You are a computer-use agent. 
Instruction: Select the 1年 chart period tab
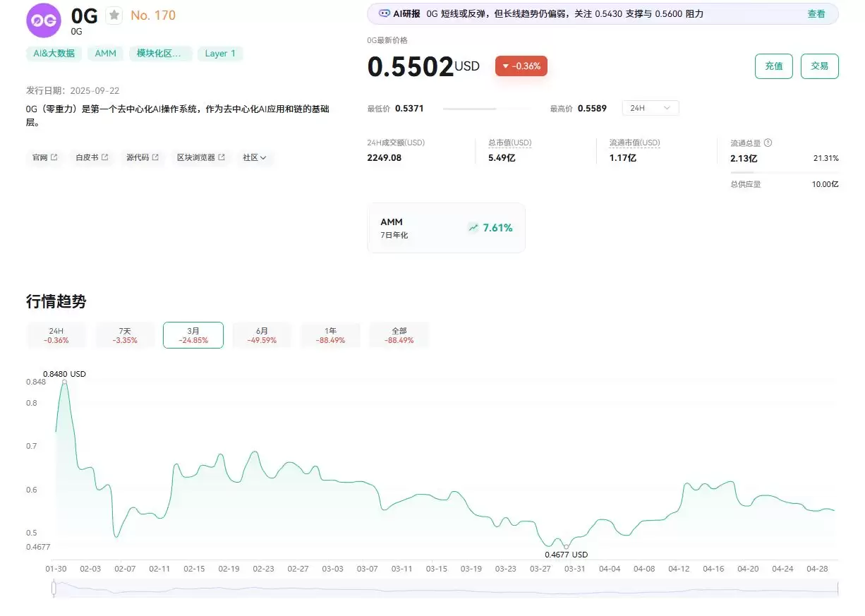pyautogui.click(x=330, y=335)
